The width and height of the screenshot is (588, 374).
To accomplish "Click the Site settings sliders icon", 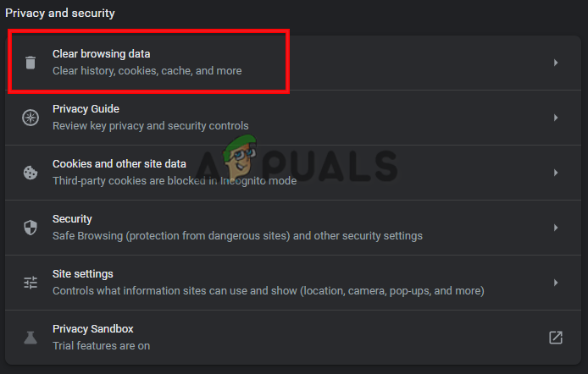I will tap(31, 283).
